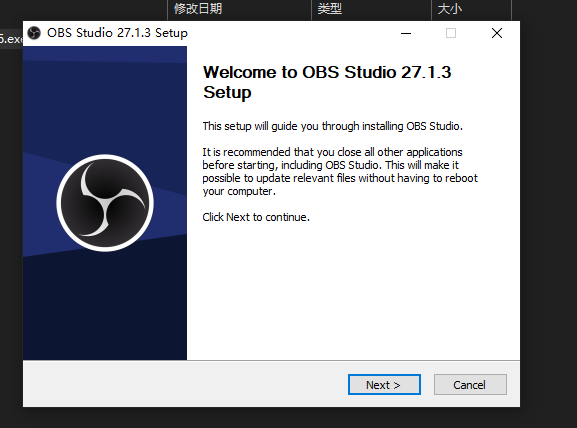Image resolution: width=577 pixels, height=428 pixels.
Task: Sort by the 类型 column header in file explorer
Action: pos(371,9)
